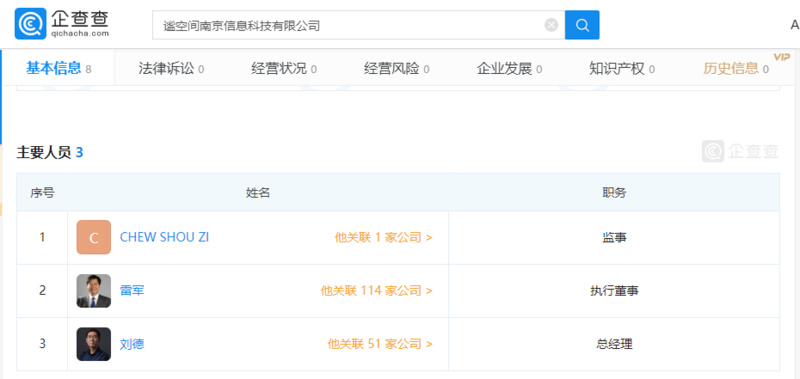
Task: Open the 历史信息 VIP tab
Action: [736, 68]
